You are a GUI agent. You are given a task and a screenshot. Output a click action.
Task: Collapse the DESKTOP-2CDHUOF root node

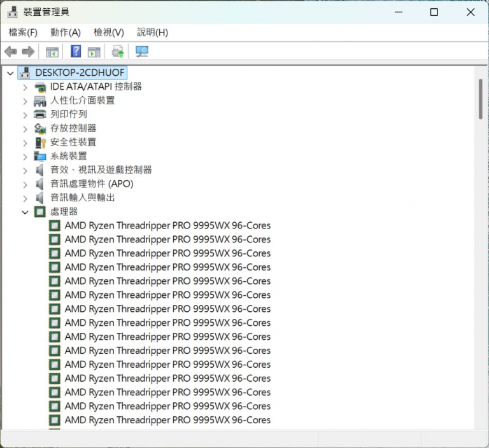click(x=10, y=73)
